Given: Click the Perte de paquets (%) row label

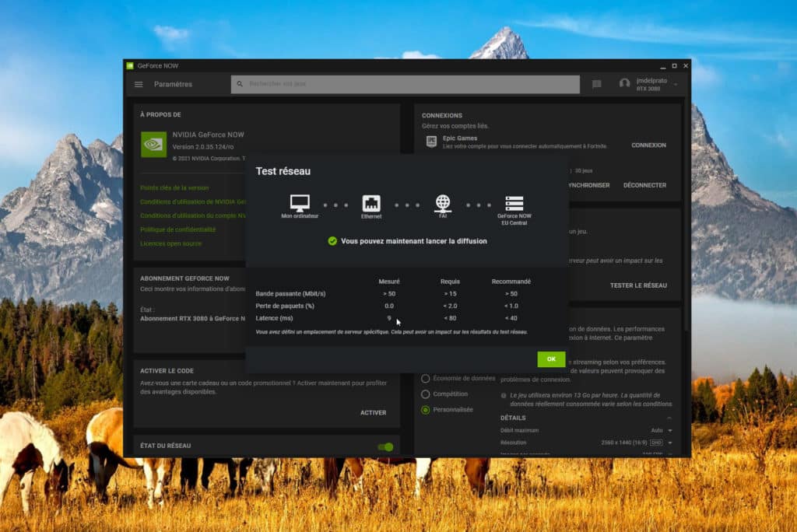Looking at the screenshot, I should pyautogui.click(x=285, y=306).
